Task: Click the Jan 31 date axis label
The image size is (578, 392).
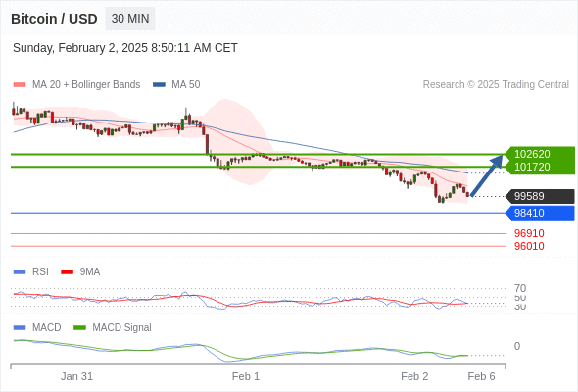Action: coord(76,376)
